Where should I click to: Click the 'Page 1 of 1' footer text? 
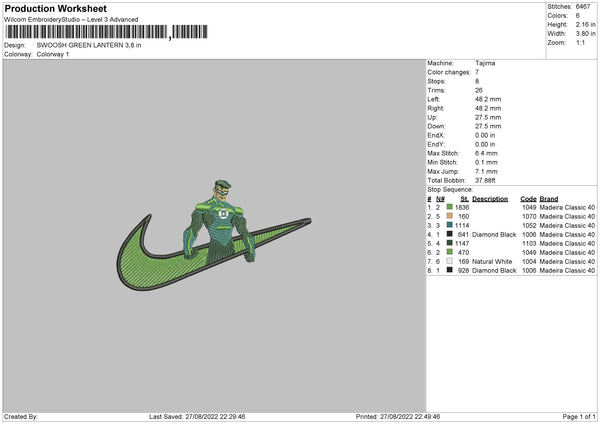[x=579, y=417]
